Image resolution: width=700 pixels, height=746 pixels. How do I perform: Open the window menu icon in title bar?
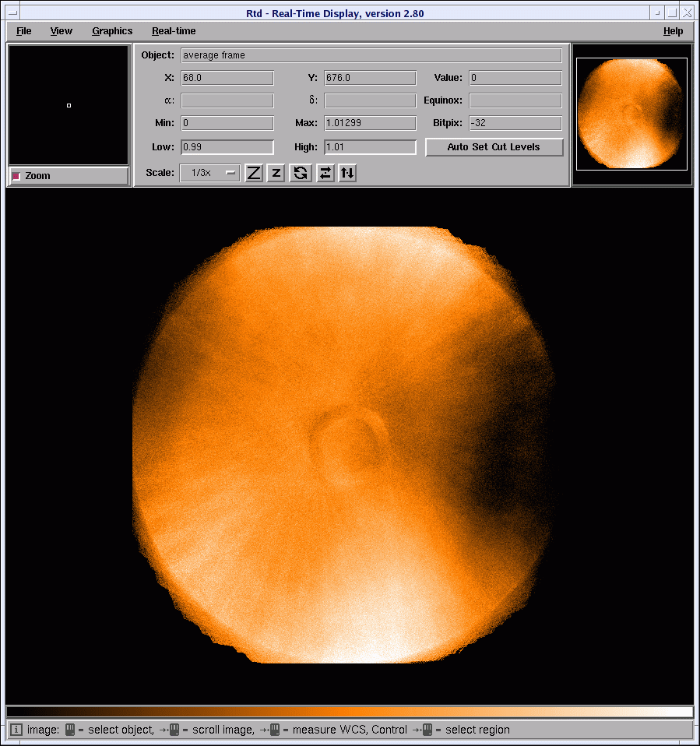click(x=12, y=13)
